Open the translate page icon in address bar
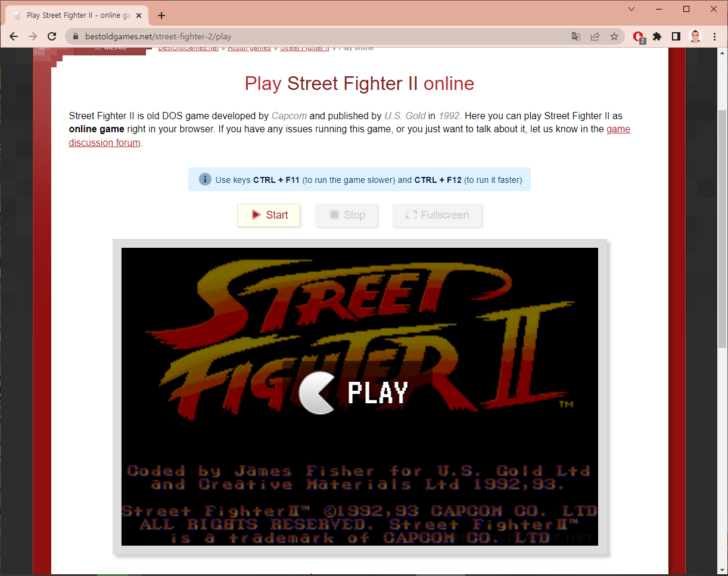728x576 pixels. click(576, 36)
